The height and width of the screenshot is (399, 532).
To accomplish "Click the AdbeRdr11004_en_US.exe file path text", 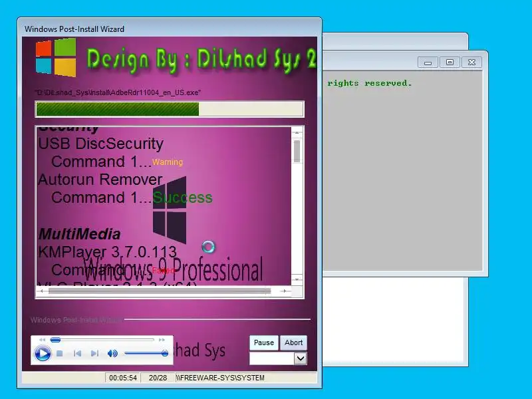I will click(x=118, y=92).
